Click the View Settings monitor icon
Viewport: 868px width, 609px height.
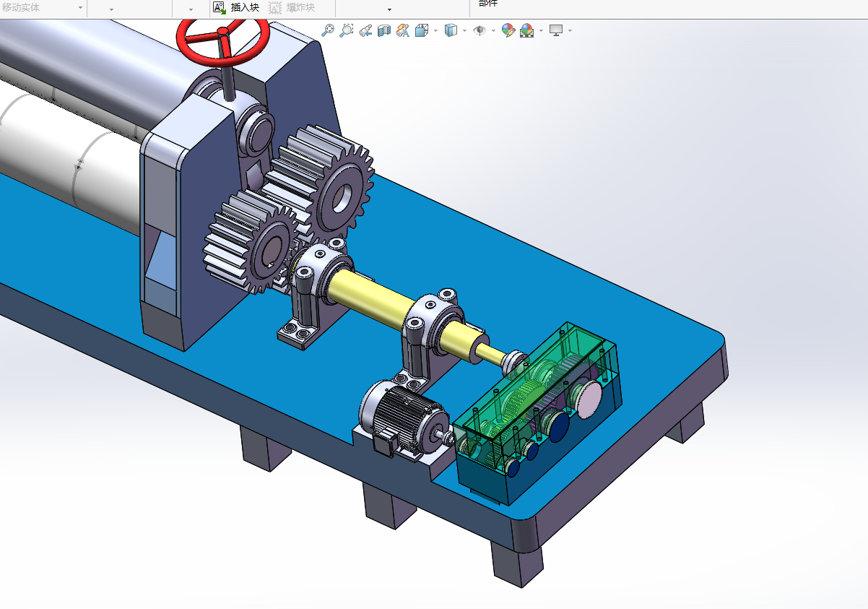click(556, 30)
